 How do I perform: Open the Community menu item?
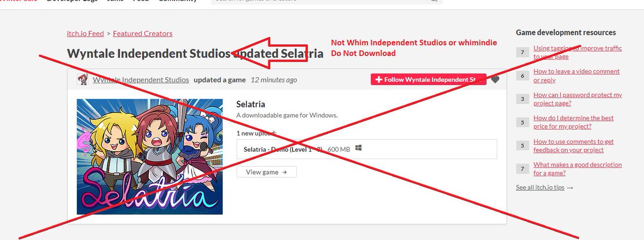click(x=177, y=1)
